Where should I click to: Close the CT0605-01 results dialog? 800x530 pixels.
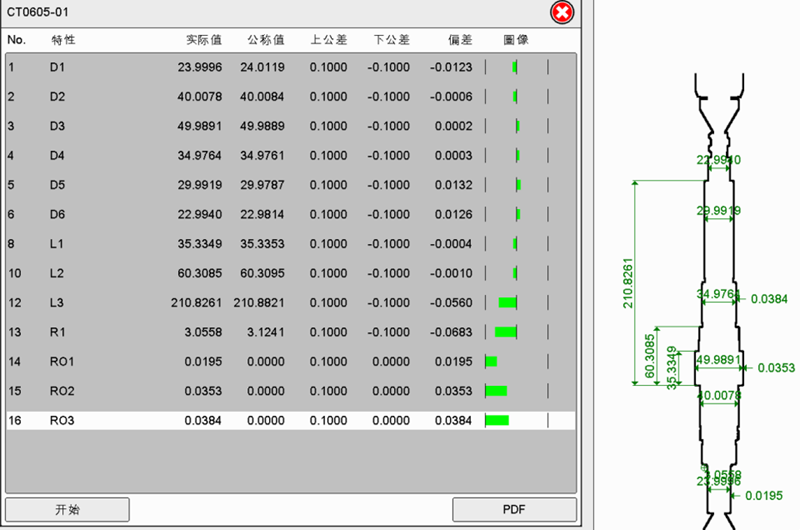(x=562, y=12)
